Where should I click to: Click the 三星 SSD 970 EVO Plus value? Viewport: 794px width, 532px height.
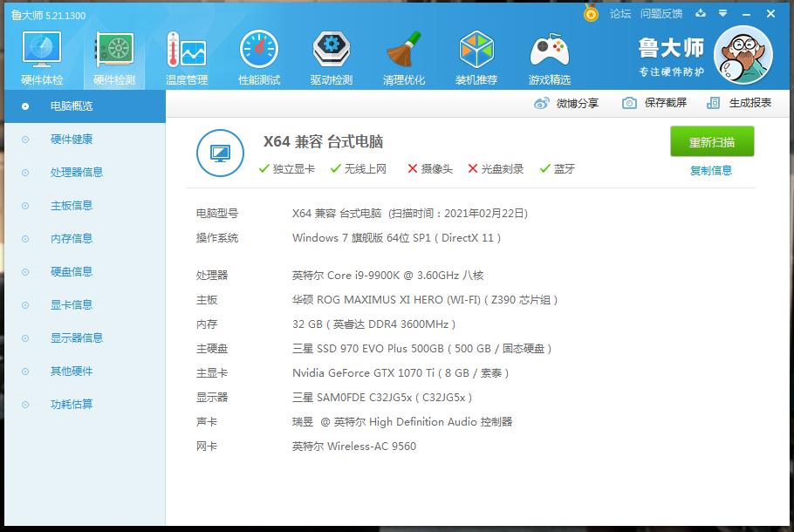click(421, 349)
